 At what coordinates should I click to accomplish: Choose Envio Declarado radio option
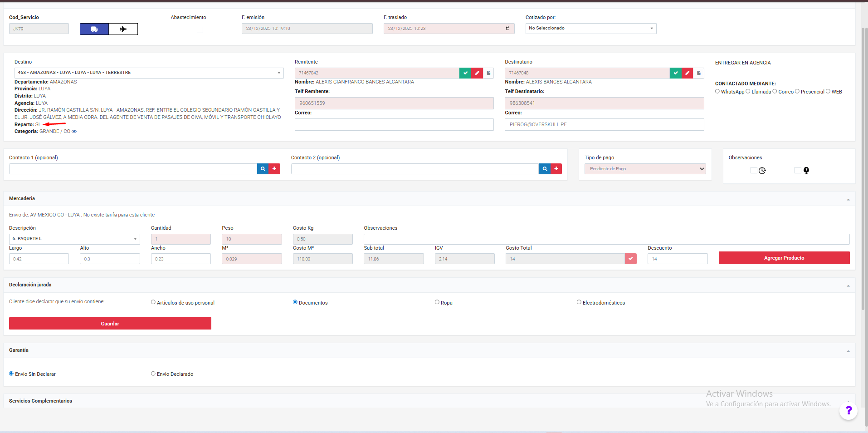coord(153,374)
